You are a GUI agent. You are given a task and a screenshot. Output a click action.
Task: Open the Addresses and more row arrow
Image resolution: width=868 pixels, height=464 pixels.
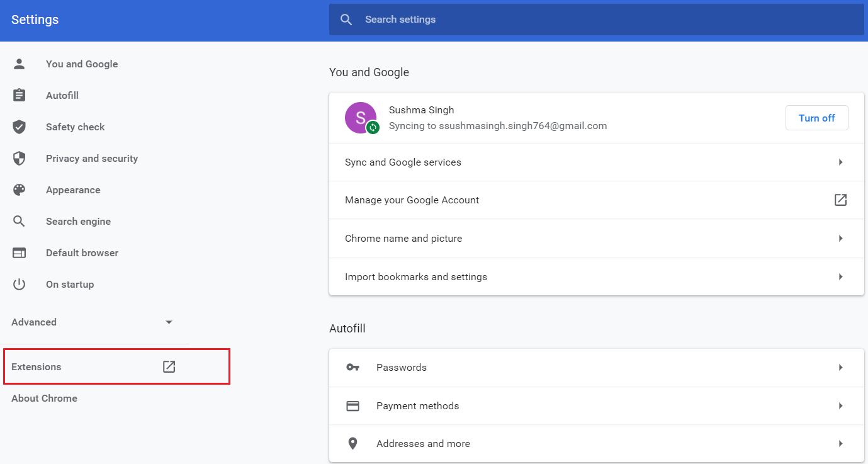tap(841, 444)
